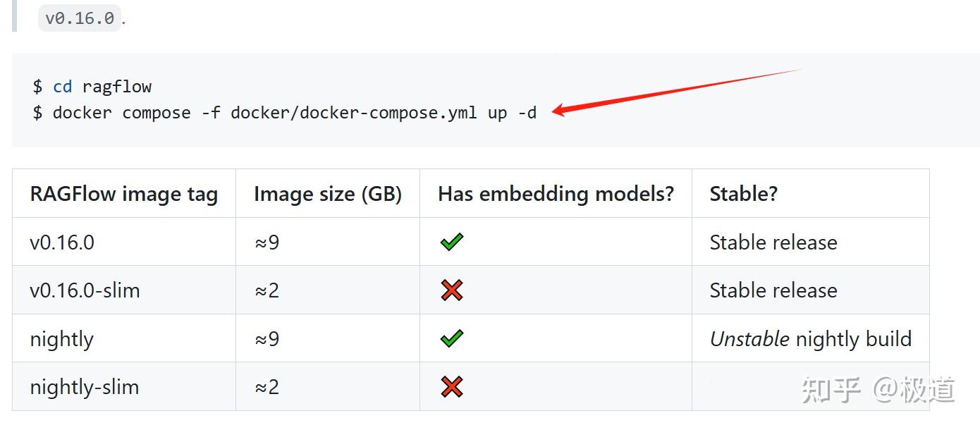Click the 'Unstable nightly build' cell
980x430 pixels.
(x=810, y=339)
